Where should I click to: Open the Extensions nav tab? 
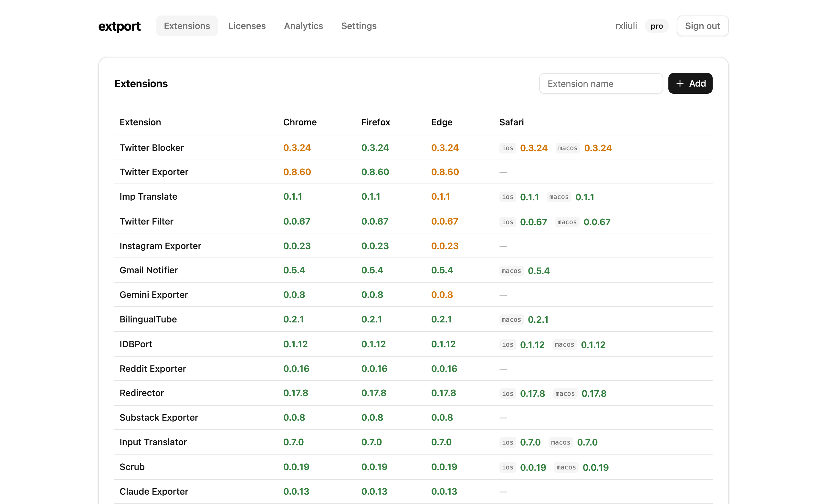point(187,26)
